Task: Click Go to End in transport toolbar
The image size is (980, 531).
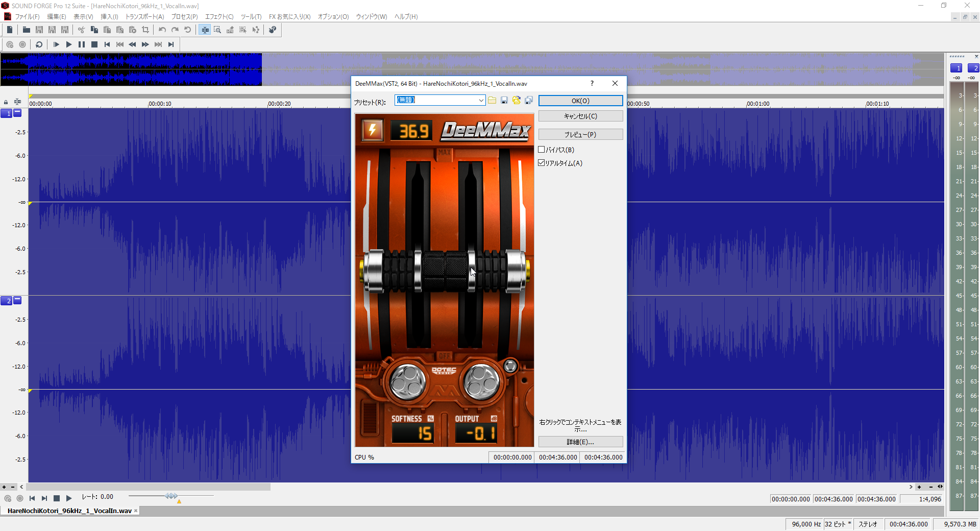Action: (171, 44)
